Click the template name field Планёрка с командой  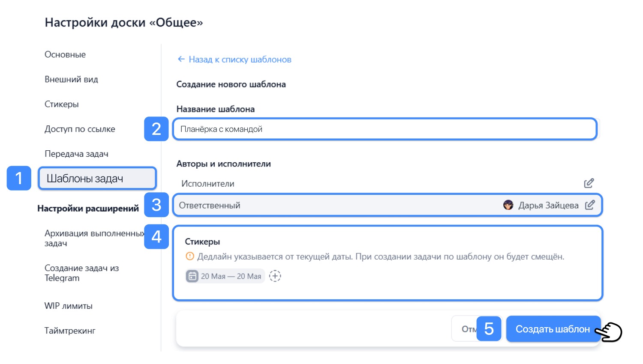(x=385, y=129)
